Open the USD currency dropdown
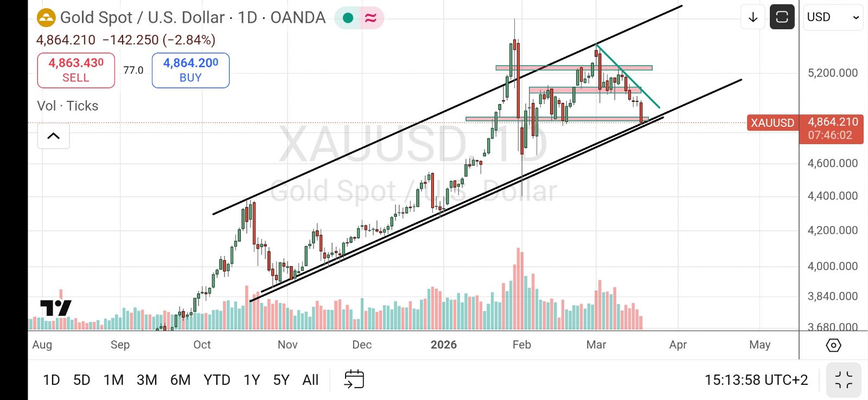 (x=833, y=17)
